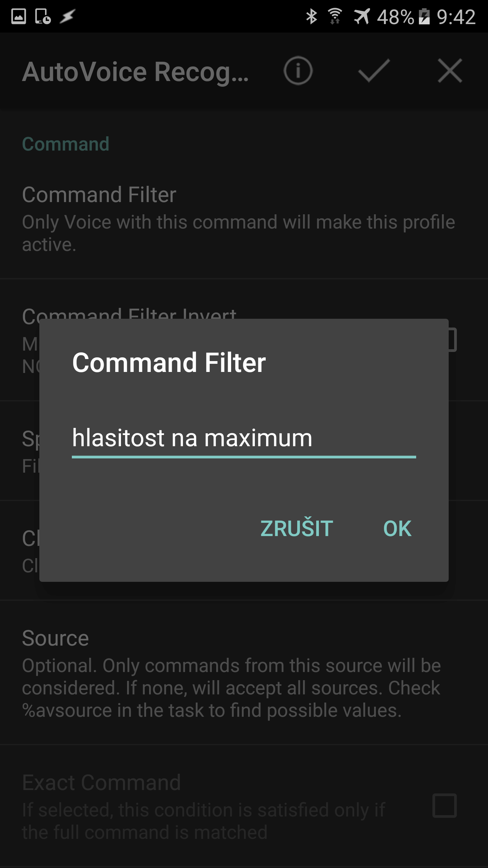Tap the Bluetooth status icon
The width and height of the screenshot is (488, 868).
point(311,16)
